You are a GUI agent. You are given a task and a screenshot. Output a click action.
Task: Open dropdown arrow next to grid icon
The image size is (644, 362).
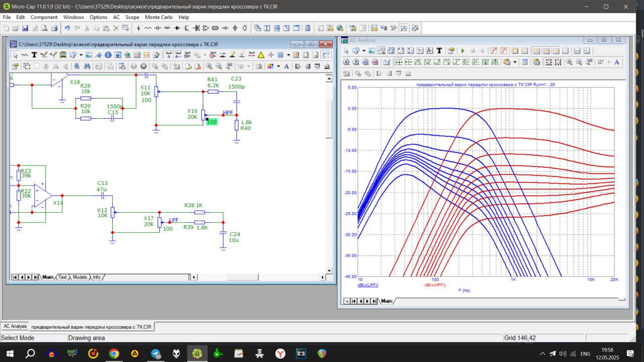pos(288,55)
